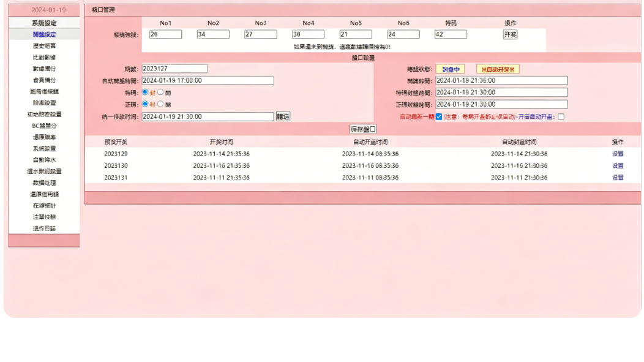Open 数据处理 sidebar item
The height and width of the screenshot is (362, 644).
pyautogui.click(x=44, y=183)
